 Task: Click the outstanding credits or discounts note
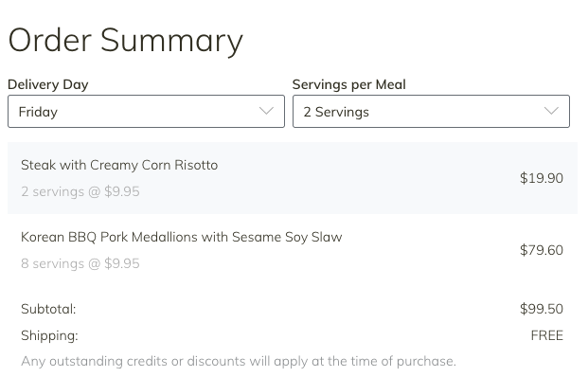pyautogui.click(x=239, y=361)
